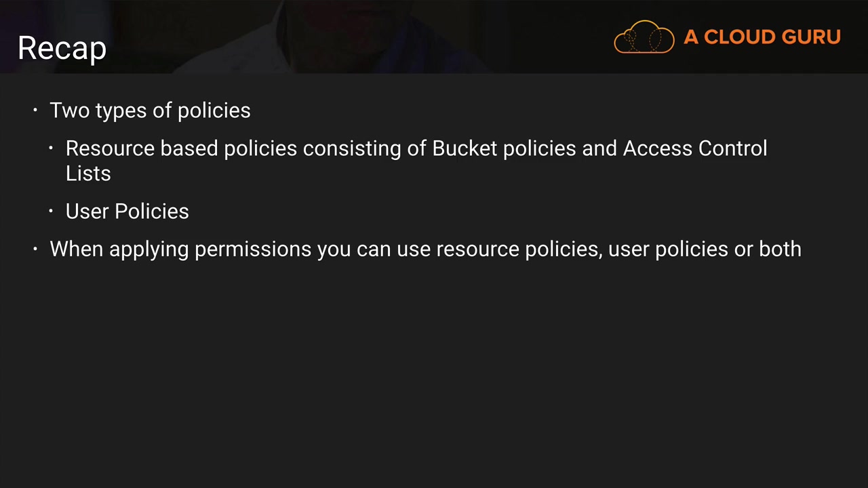Click the A Cloud Guru cloud logo icon
Viewport: 868px width, 488px height.
click(644, 37)
